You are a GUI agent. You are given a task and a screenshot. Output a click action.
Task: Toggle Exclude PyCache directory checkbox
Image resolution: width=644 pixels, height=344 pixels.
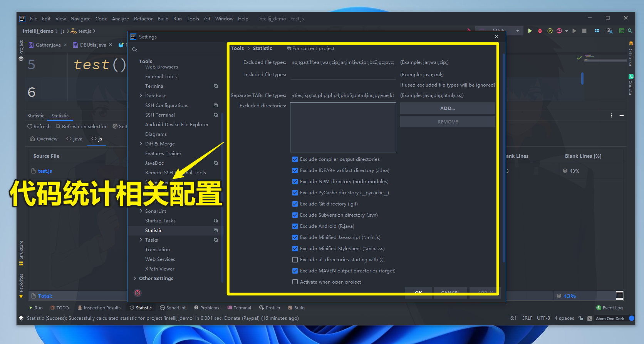(295, 193)
